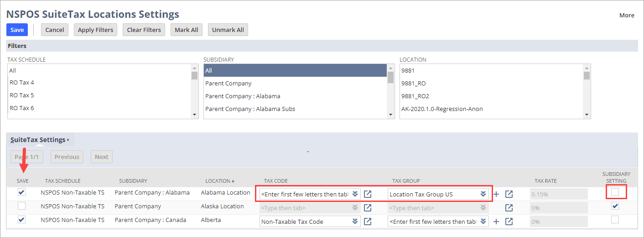Uncheck Save checkbox for Alabama Location row
644x238 pixels.
(x=22, y=192)
